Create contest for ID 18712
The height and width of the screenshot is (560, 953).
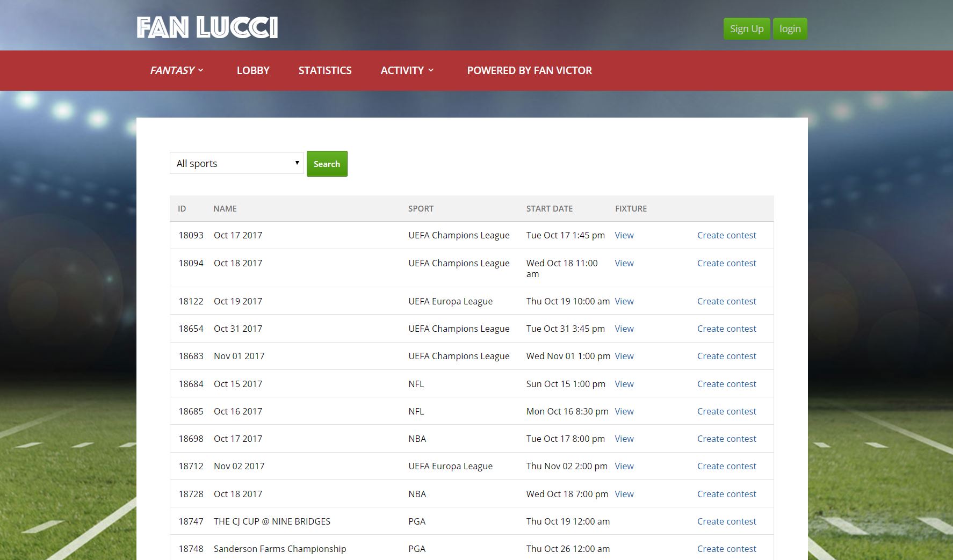pyautogui.click(x=727, y=466)
